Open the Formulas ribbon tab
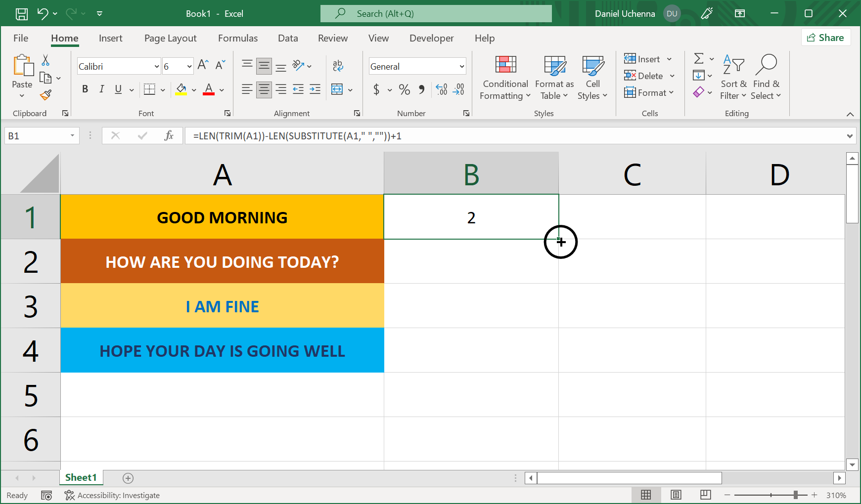861x504 pixels. (238, 38)
